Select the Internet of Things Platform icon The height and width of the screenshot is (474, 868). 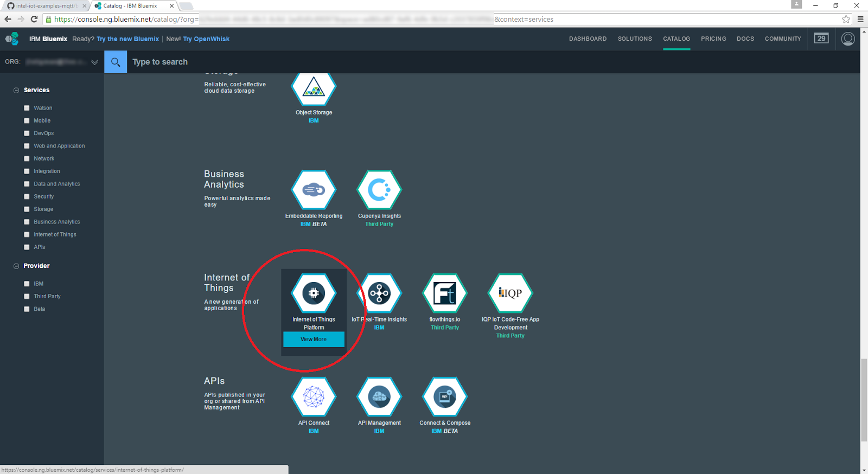(314, 293)
